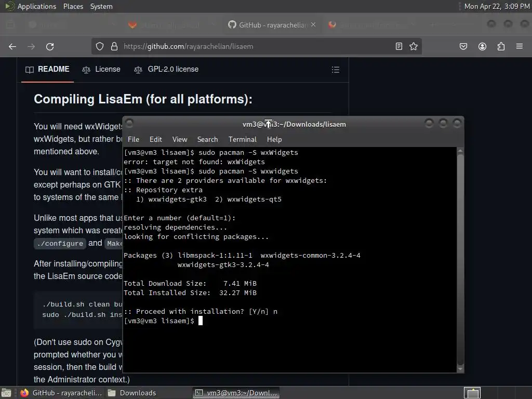The height and width of the screenshot is (399, 532).
Task: Click terminal title bar vm3@vm3:~/Downloads/lisaem
Action: pos(294,124)
